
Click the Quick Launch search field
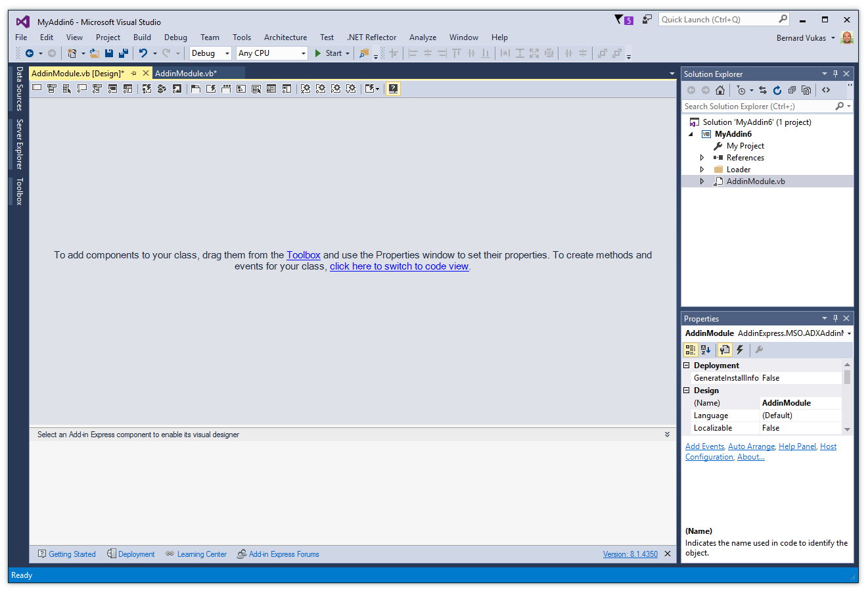coord(723,20)
